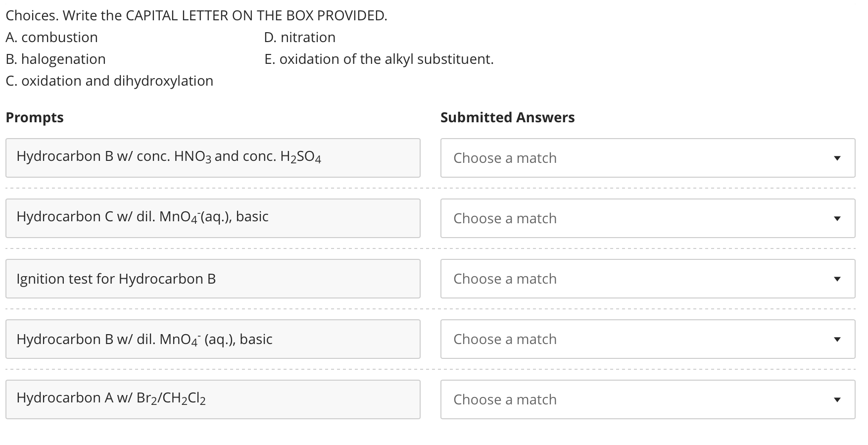The width and height of the screenshot is (868, 445).
Task: Select the Hydrocarbon B with conc. HNO3 prompt box
Action: [213, 157]
